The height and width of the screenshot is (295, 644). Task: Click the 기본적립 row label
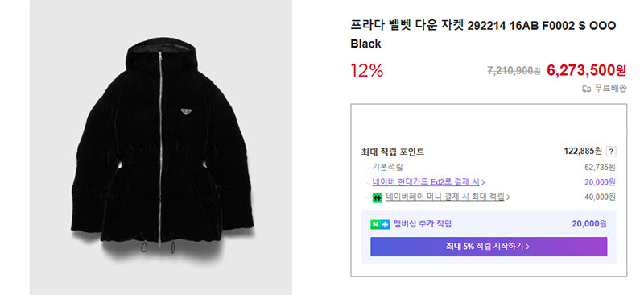coord(387,167)
